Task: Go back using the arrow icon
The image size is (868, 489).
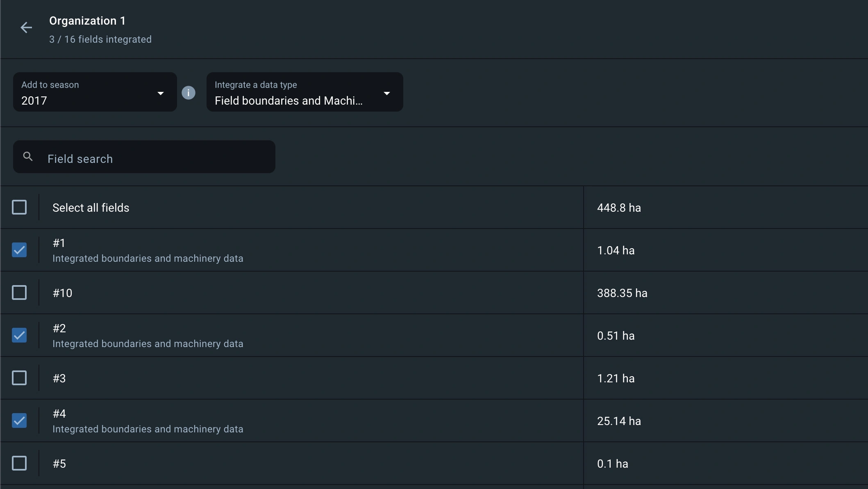Action: coord(26,28)
